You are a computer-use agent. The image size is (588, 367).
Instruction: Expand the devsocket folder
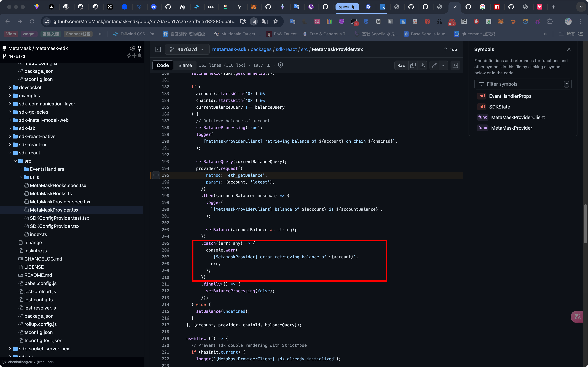pos(10,87)
